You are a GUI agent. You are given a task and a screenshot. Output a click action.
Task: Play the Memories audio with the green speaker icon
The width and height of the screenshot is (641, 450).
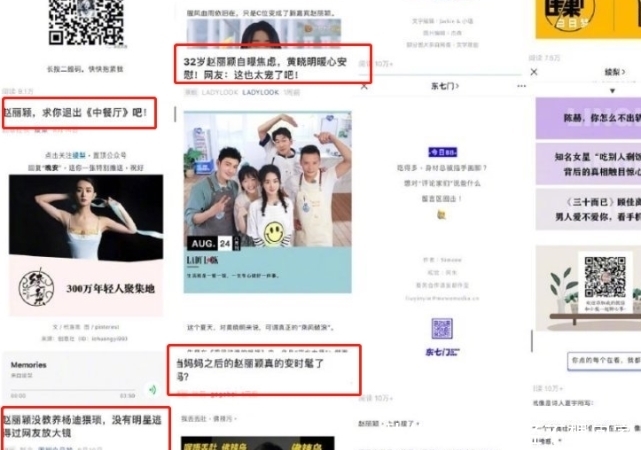(152, 390)
